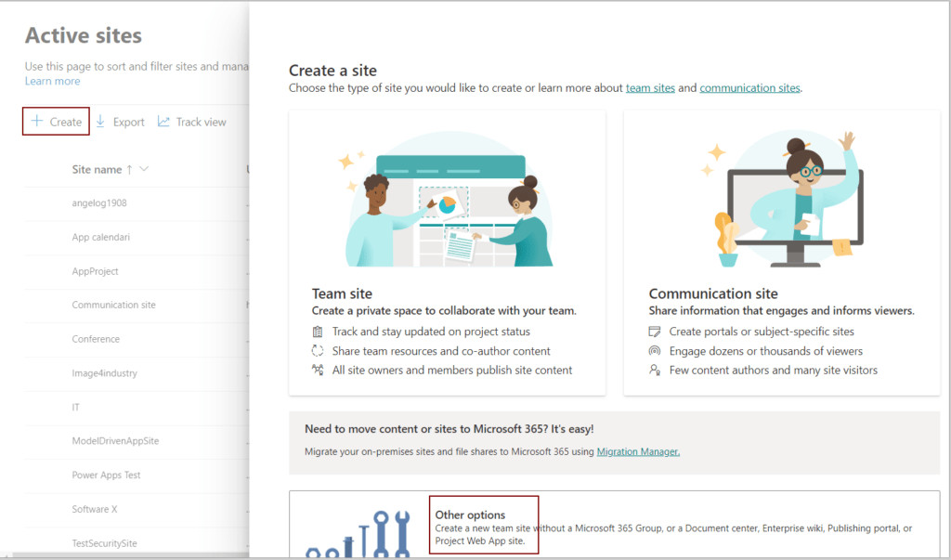Sort by the Site name column header
Viewport: 951px width, 560px height.
point(97,169)
